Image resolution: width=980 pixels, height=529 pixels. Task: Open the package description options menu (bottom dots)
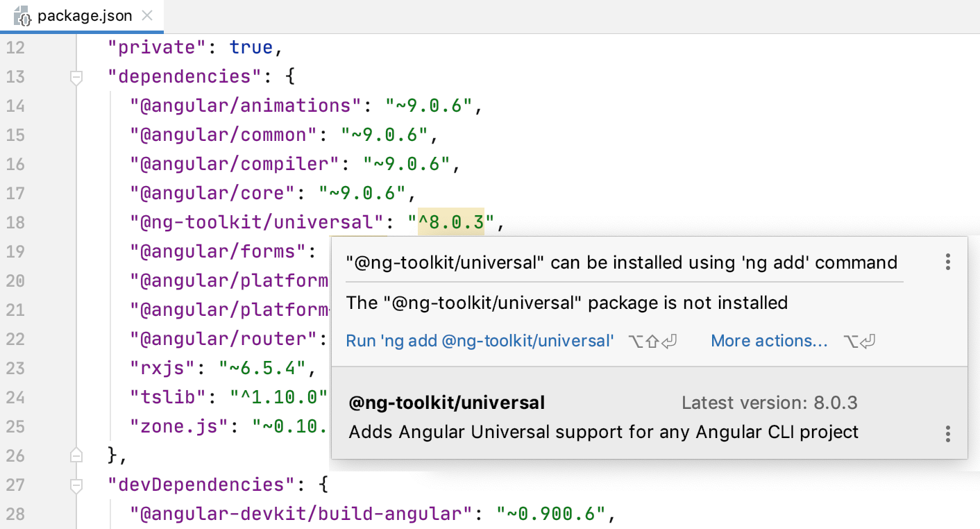(947, 434)
